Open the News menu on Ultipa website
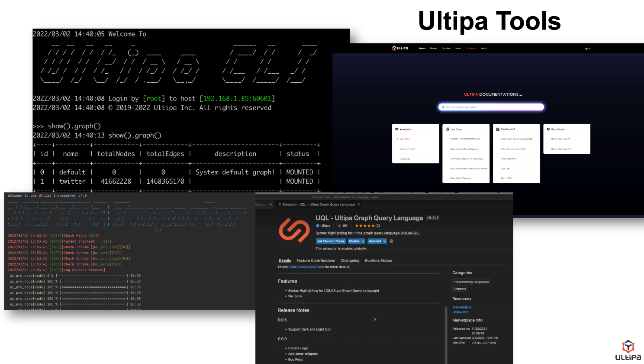 coord(458,49)
